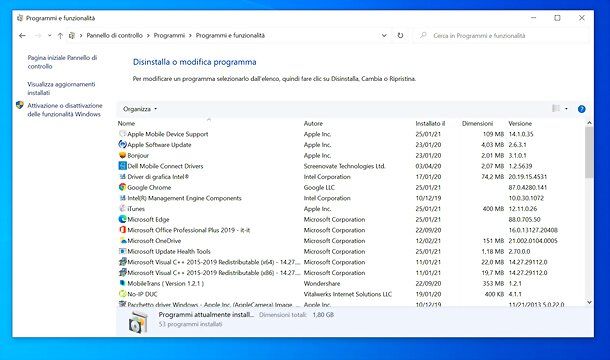Close the Programmi e funzionalità window
This screenshot has height=360, width=610.
coord(582,18)
